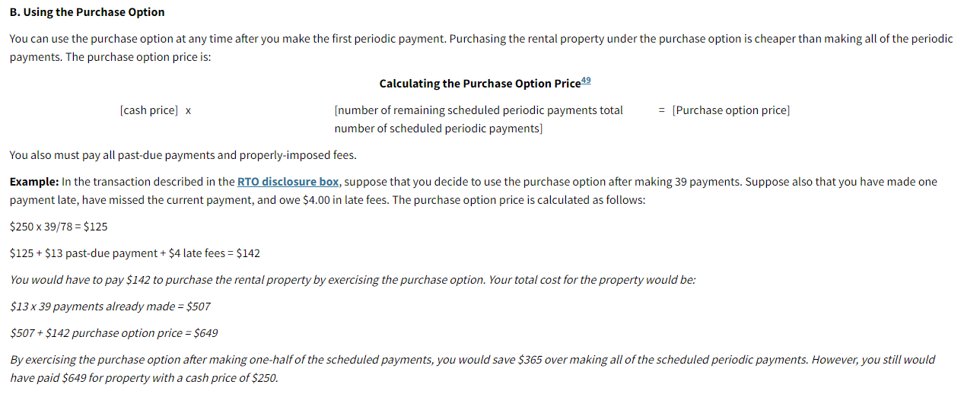The height and width of the screenshot is (394, 980).
Task: Click the 'B. Using the Purchase Option' heading
Action: 87,12
